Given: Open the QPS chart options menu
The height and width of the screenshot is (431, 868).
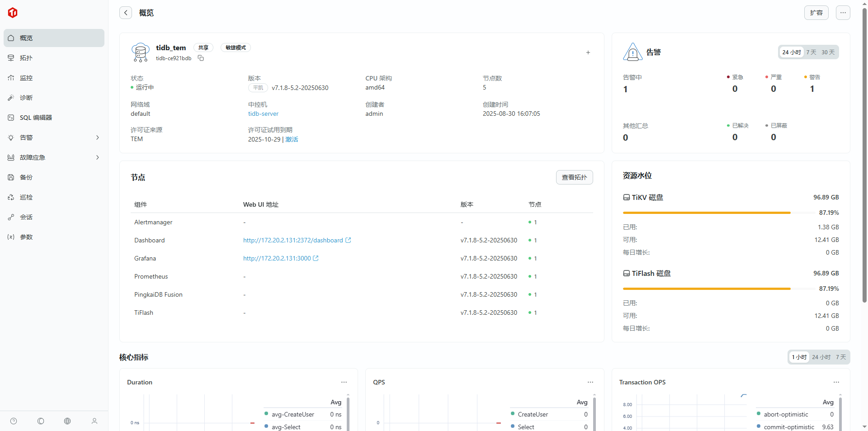Looking at the screenshot, I should tap(590, 382).
